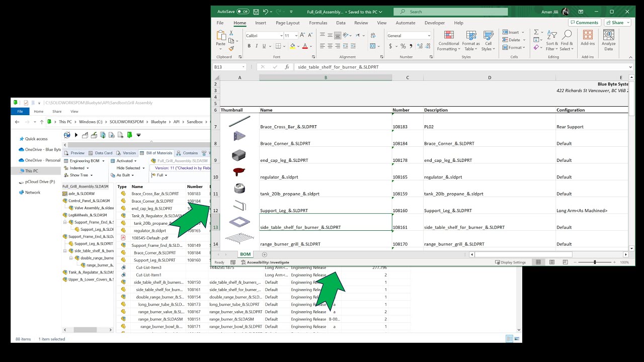Image resolution: width=644 pixels, height=362 pixels.
Task: Open the Fill Color swatch button
Action: (292, 46)
